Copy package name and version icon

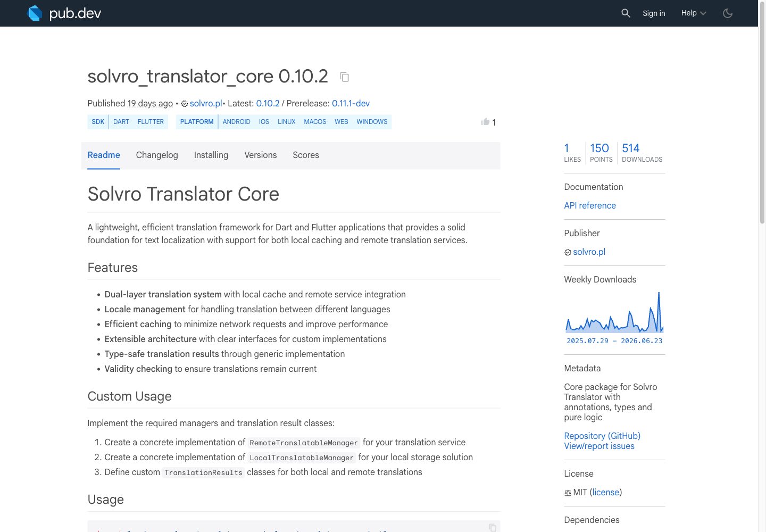[345, 77]
